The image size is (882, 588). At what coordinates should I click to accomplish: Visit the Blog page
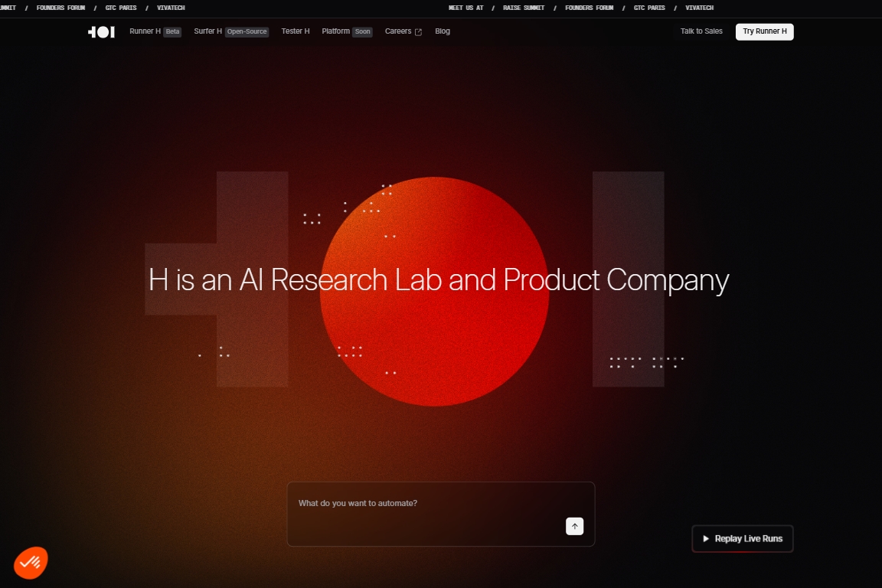pos(443,31)
